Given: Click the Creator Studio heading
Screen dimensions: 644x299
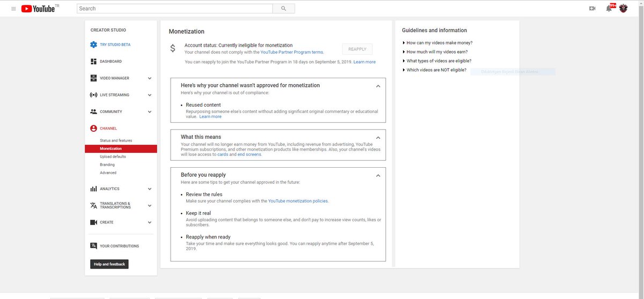Looking at the screenshot, I should click(108, 30).
